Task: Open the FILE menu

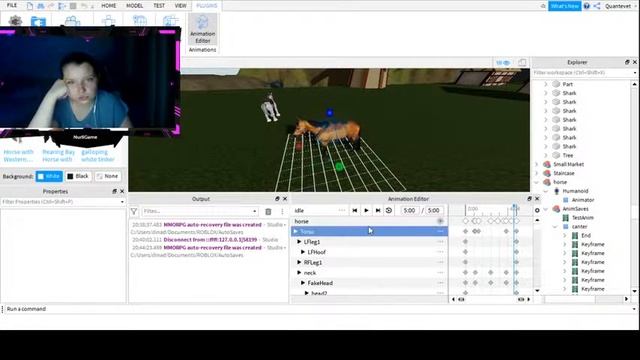Action: click(x=12, y=5)
